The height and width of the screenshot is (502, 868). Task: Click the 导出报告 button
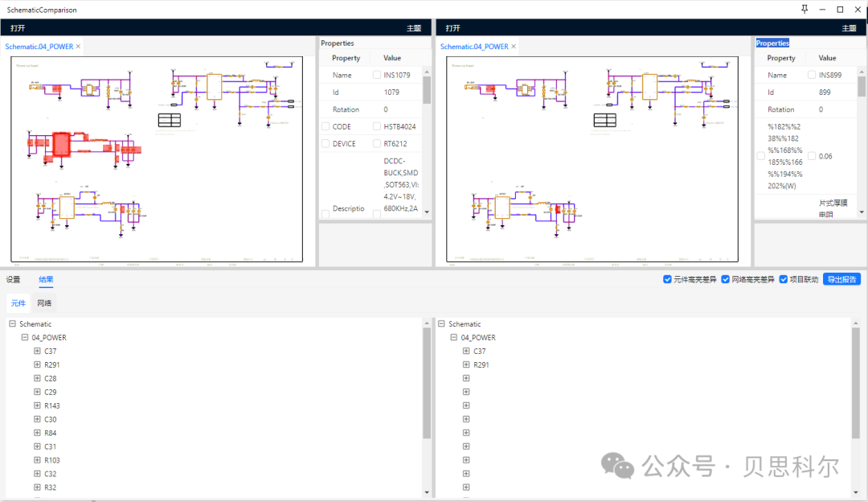tap(842, 279)
